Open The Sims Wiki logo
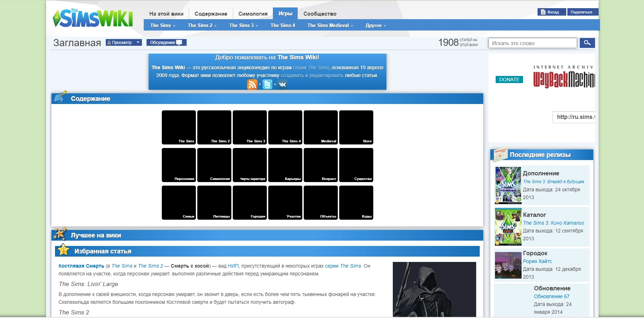Screen dimensions: 644x318 pyautogui.click(x=93, y=18)
